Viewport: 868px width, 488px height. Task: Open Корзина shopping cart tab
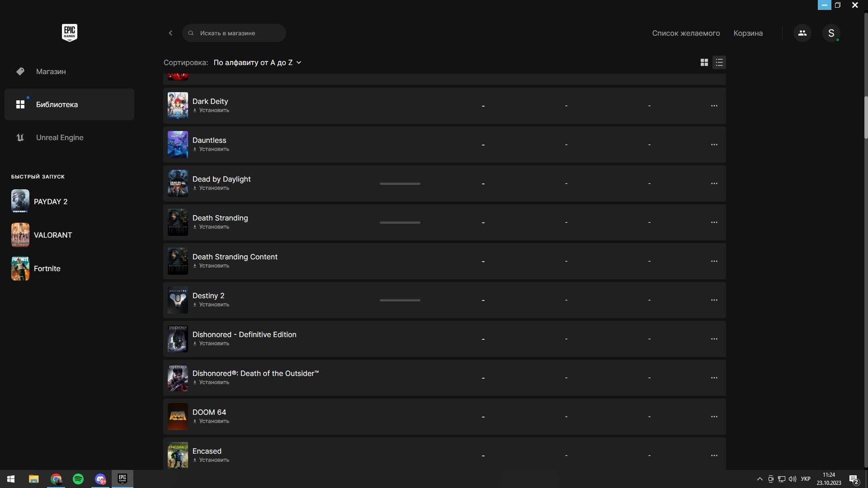(x=748, y=33)
